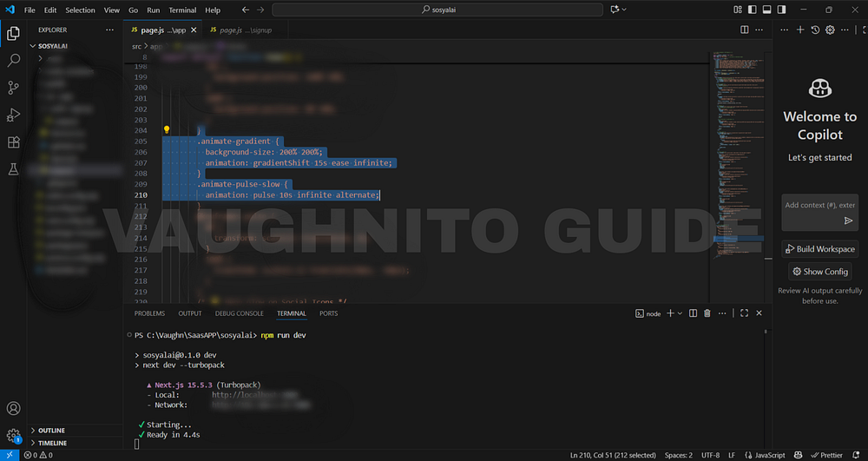The height and width of the screenshot is (461, 868).
Task: Open the View menu
Action: pos(112,10)
